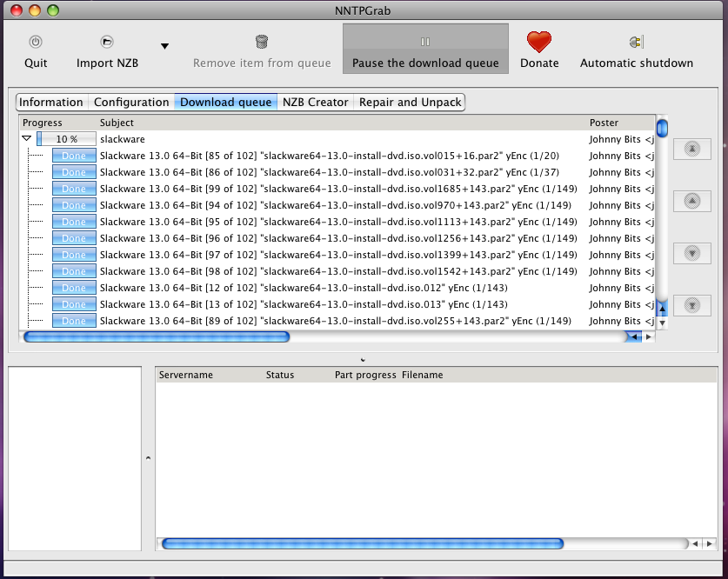
Task: Collapse the slackware collection tree
Action: pyautogui.click(x=27, y=138)
